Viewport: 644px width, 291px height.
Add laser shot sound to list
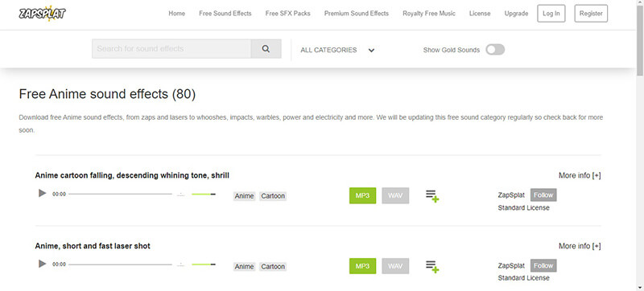[432, 266]
